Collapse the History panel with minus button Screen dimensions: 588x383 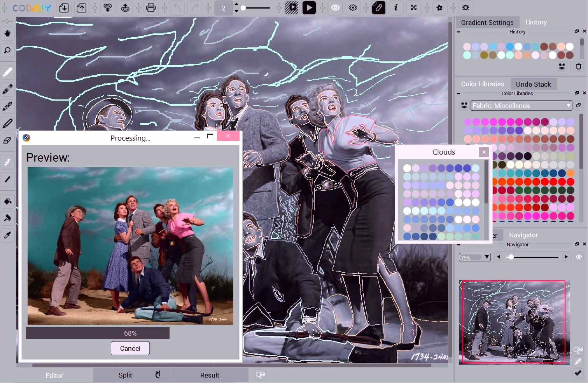[459, 32]
